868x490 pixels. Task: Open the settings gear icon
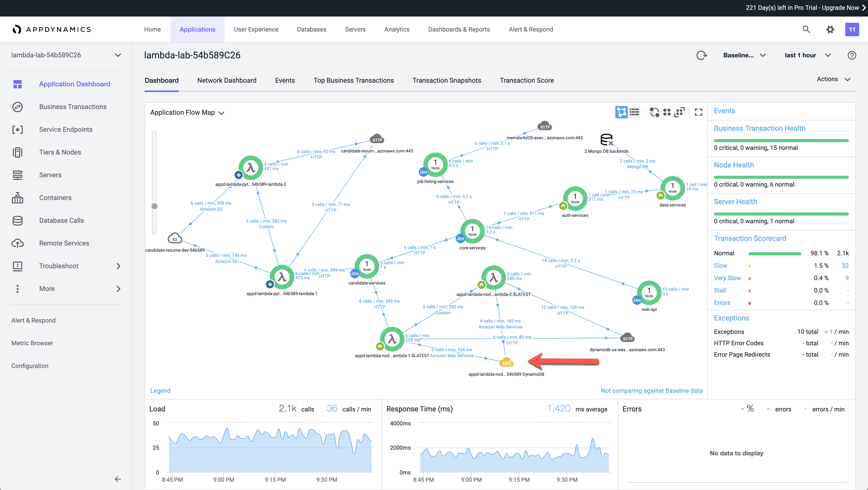pos(830,29)
